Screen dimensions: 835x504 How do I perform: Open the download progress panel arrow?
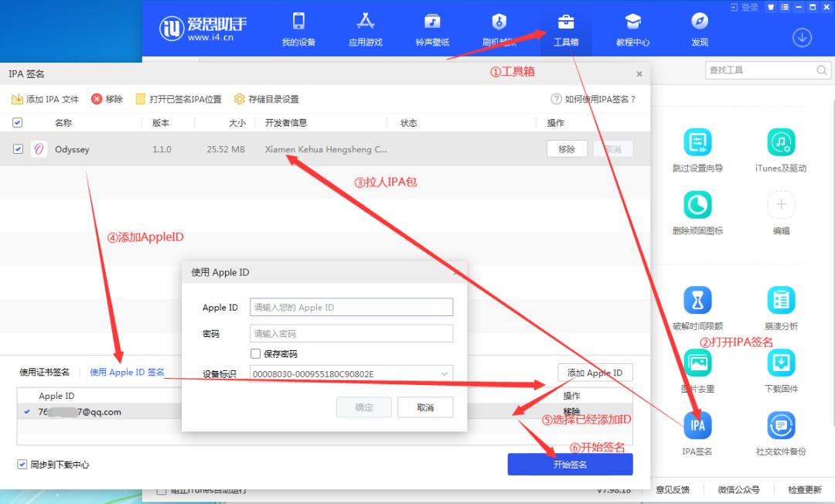click(802, 37)
